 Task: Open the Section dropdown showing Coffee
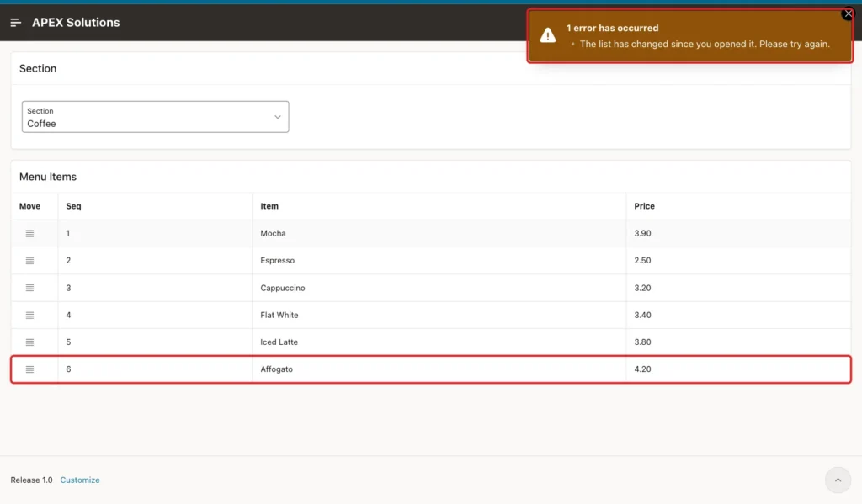[x=155, y=116]
